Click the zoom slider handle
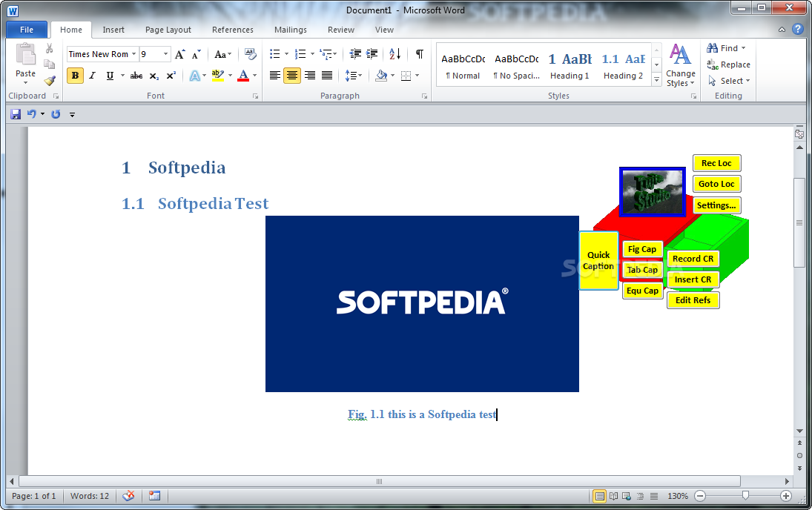 745,495
